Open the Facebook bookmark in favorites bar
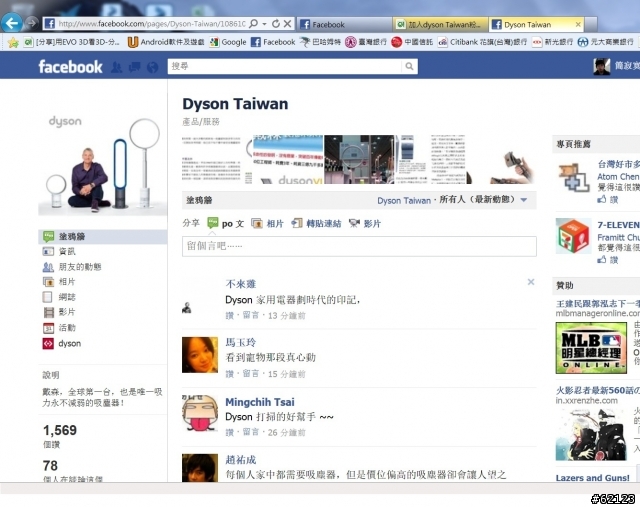The height and width of the screenshot is (507, 640). [273, 42]
